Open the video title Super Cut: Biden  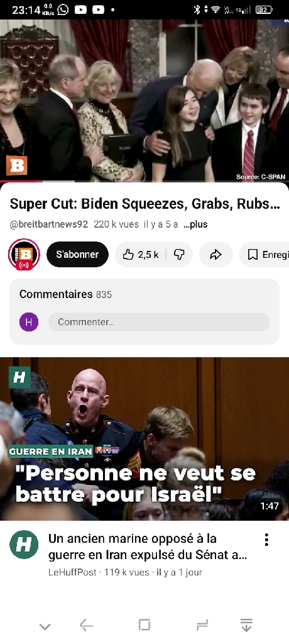coord(145,204)
